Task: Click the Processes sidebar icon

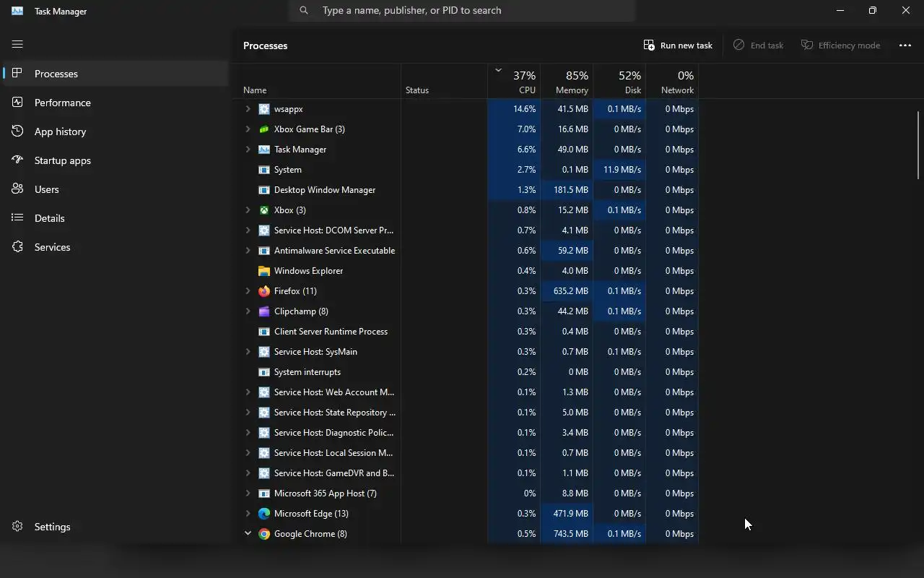Action: click(x=17, y=73)
